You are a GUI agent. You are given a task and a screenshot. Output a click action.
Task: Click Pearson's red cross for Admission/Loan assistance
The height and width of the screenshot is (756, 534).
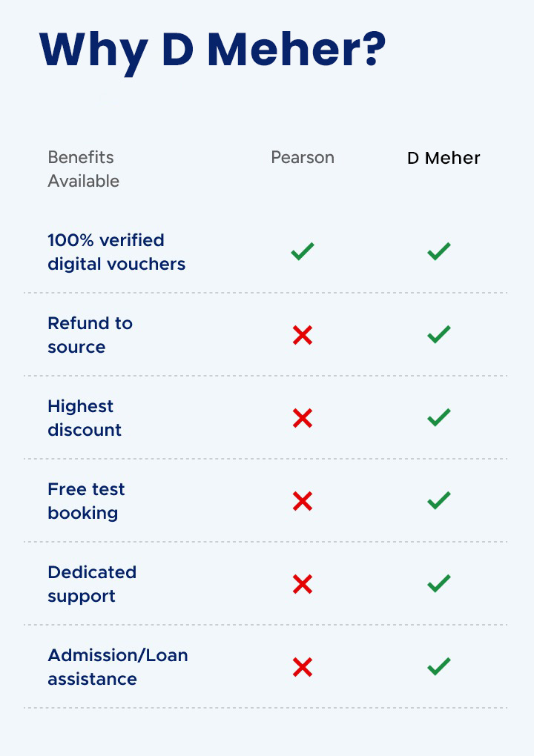(x=303, y=668)
